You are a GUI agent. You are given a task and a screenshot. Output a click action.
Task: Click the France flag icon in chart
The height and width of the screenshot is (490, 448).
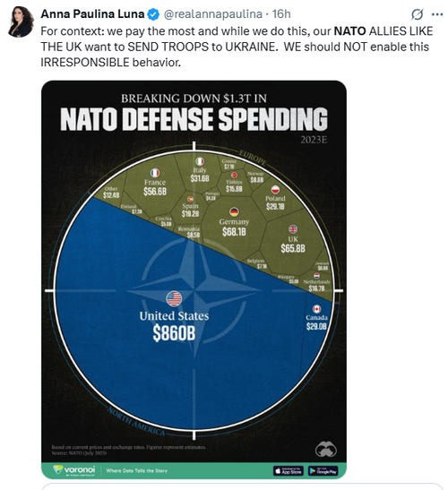tap(155, 173)
